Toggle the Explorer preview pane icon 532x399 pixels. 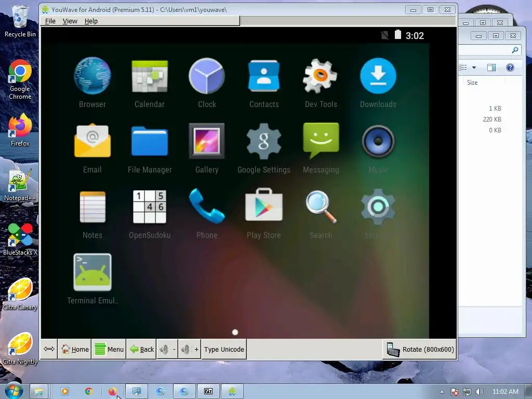(x=491, y=68)
